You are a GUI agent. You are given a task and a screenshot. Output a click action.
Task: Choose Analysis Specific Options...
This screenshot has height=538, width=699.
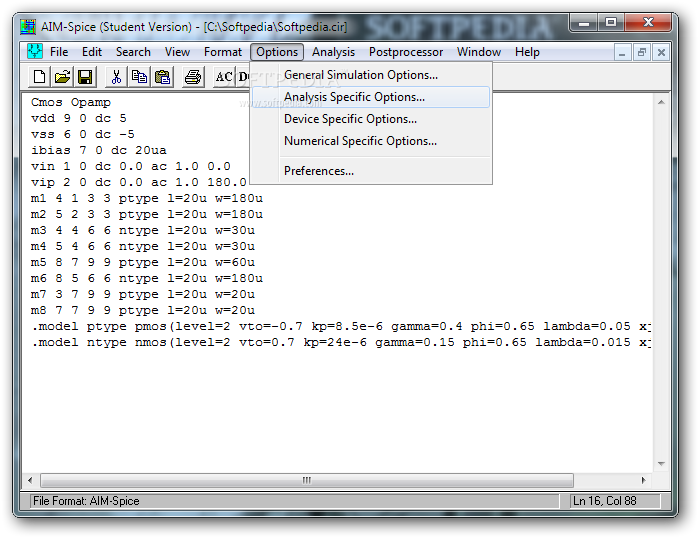[x=371, y=97]
